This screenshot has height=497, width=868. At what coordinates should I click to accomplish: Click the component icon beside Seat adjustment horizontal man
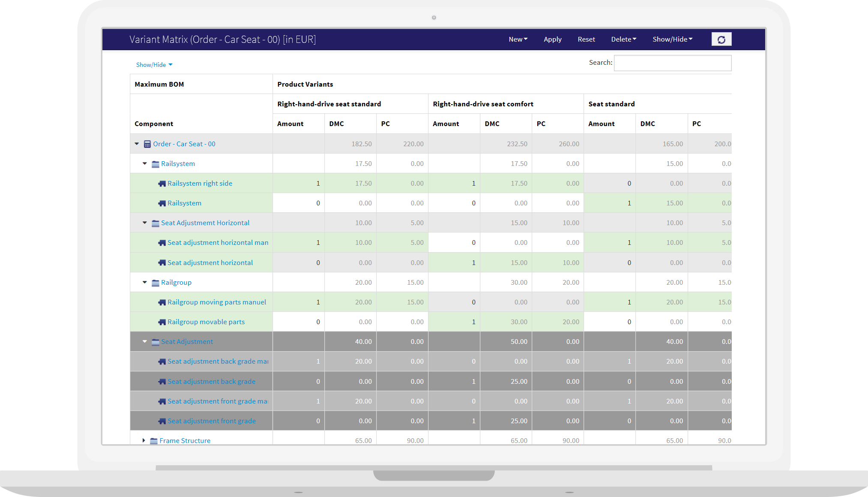[162, 242]
